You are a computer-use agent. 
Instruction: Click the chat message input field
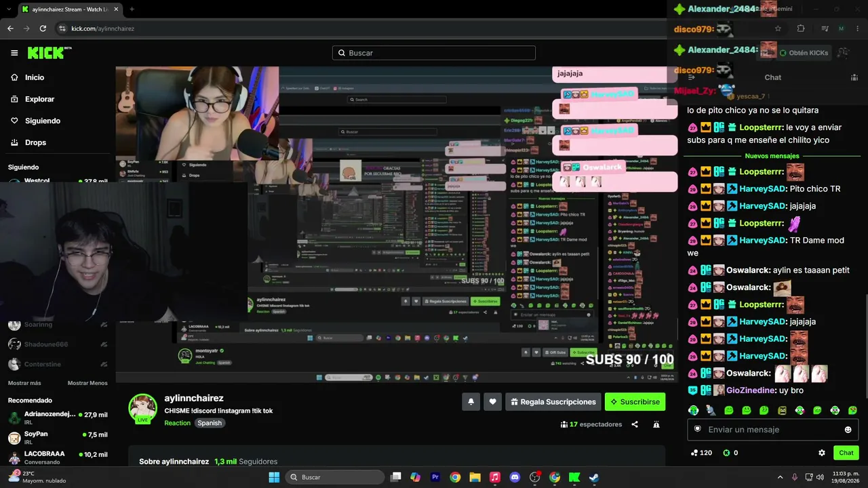[773, 430]
